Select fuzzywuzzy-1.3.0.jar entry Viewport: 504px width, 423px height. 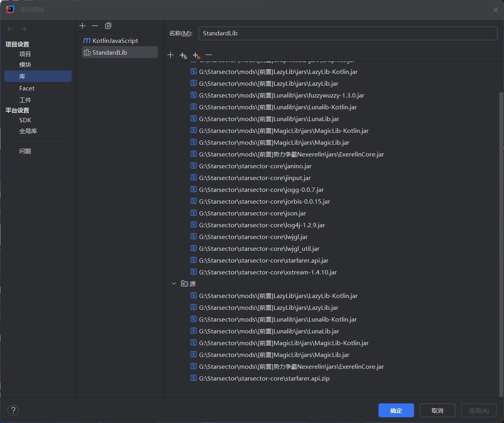click(281, 96)
